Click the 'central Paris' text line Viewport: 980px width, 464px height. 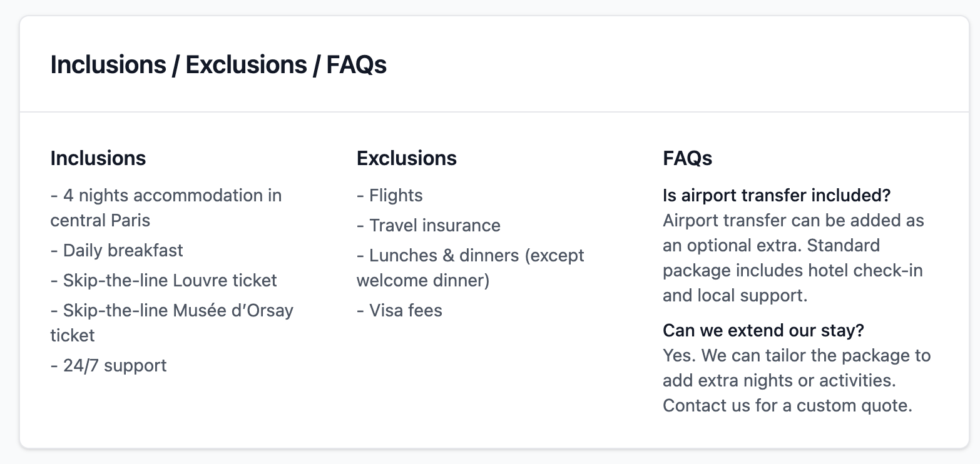[x=100, y=220]
